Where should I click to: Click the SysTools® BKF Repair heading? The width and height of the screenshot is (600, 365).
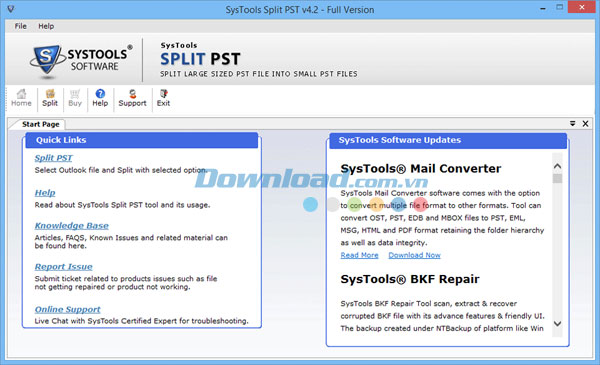click(x=410, y=279)
